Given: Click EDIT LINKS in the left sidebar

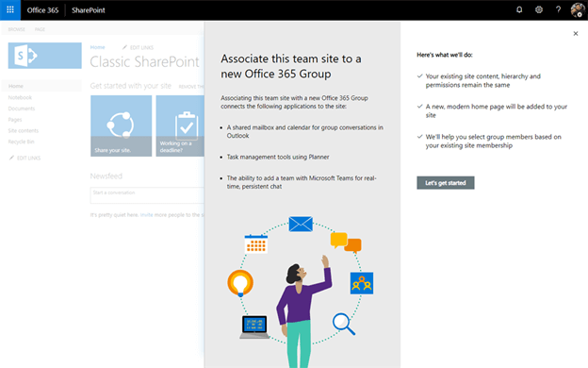Looking at the screenshot, I should (24, 159).
